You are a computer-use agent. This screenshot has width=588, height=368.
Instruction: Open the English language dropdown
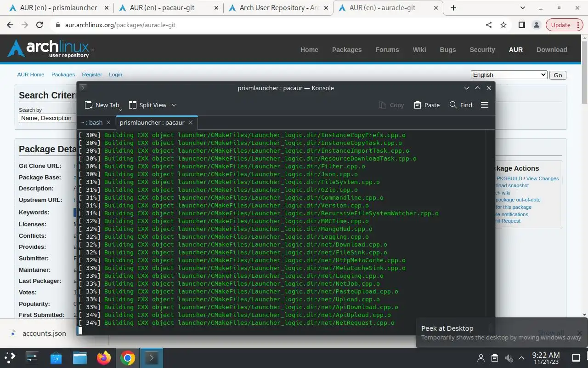coord(509,75)
